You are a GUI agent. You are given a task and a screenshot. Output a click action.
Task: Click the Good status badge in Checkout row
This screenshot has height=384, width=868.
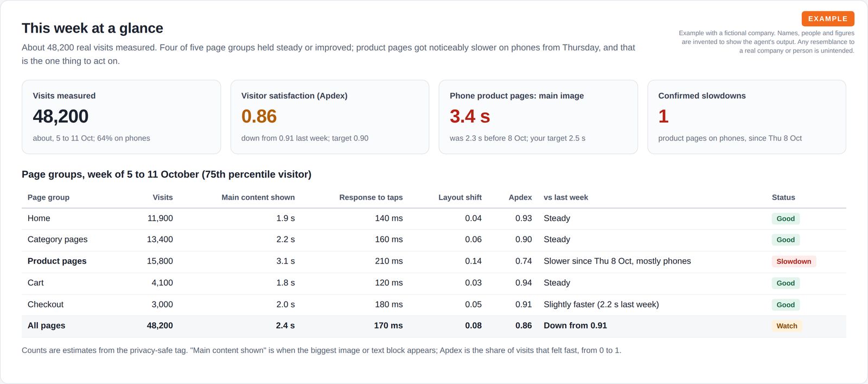coord(786,305)
